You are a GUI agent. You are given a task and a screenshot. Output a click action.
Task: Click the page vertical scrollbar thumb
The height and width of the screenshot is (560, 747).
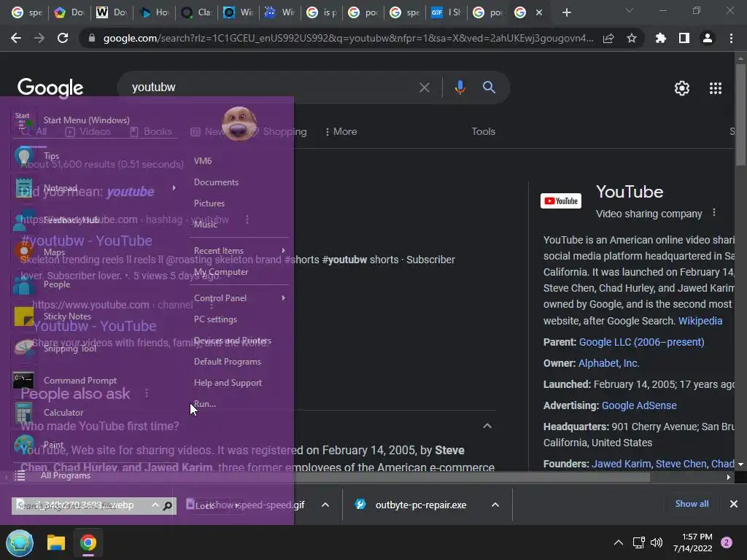coord(740,114)
